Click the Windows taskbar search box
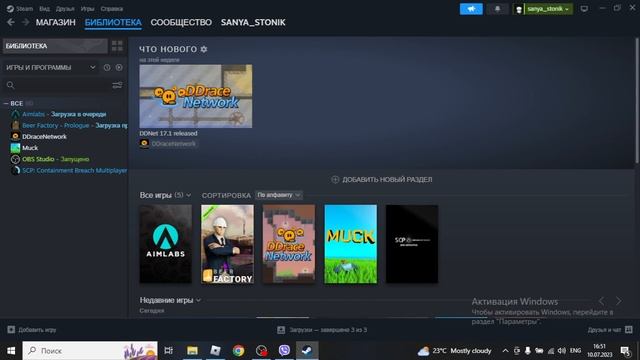640x360 pixels. click(x=90, y=351)
